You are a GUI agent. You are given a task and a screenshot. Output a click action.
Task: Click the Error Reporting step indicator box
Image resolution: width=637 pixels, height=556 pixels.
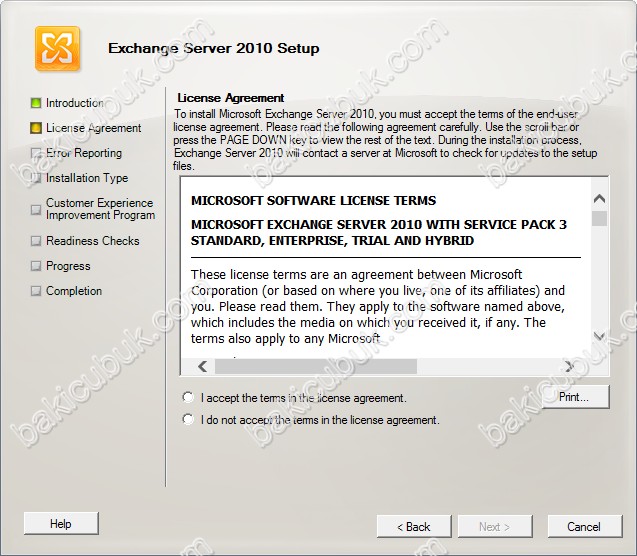pos(36,153)
